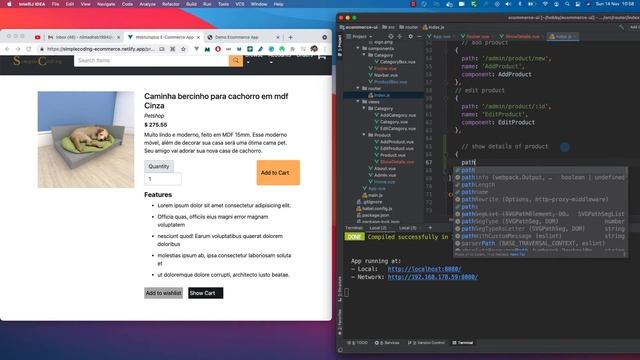Open the VCS menu in the menu bar
The width and height of the screenshot is (640, 360).
240,4
